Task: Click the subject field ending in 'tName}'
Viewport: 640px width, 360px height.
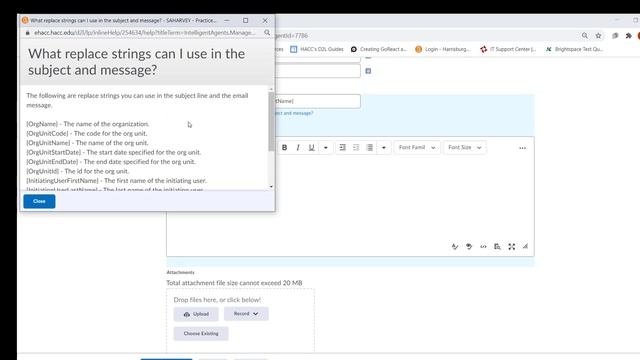Action: pos(318,101)
